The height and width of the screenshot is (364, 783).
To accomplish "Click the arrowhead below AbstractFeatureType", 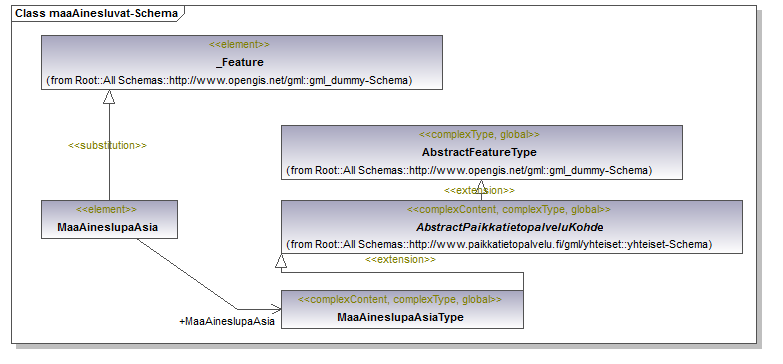I will tap(481, 184).
